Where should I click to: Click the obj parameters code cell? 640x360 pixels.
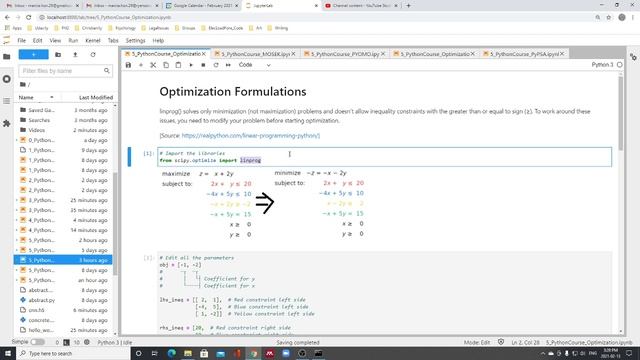385,293
